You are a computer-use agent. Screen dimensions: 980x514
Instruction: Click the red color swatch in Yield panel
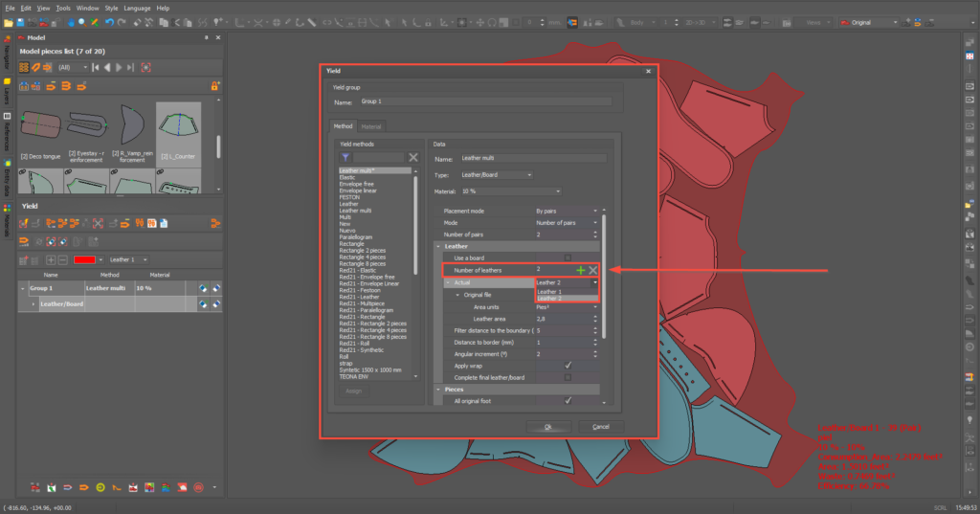(85, 259)
